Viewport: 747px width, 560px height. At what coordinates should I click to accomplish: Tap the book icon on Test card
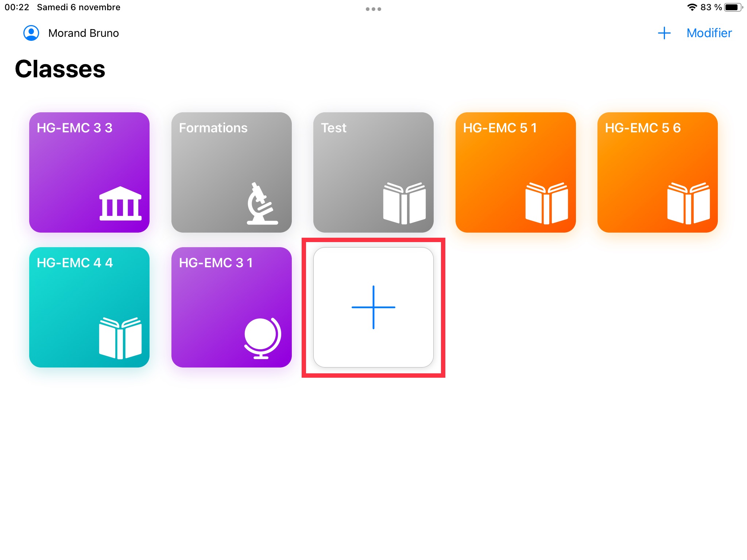point(404,203)
